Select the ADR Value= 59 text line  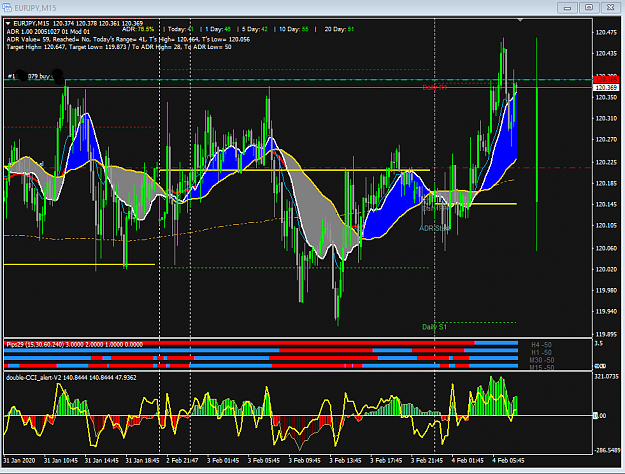point(128,39)
